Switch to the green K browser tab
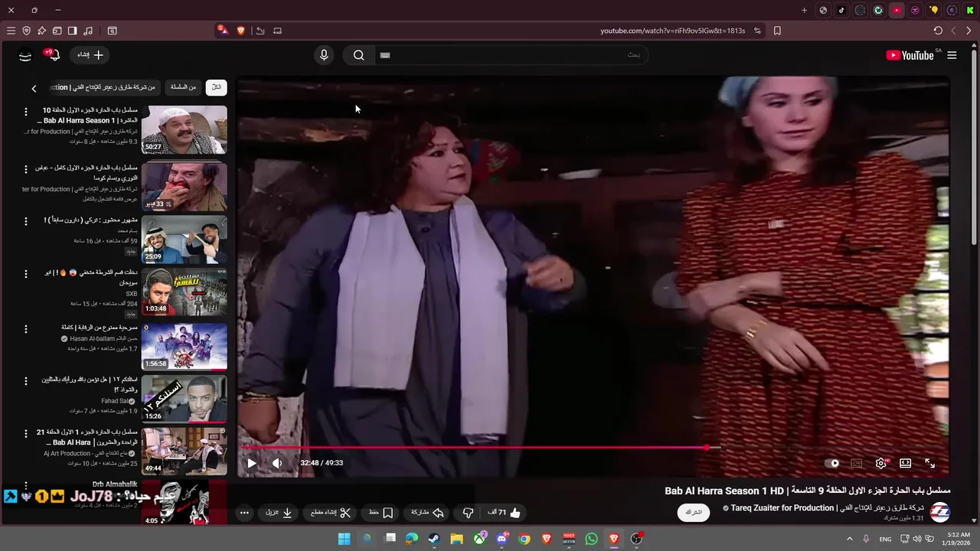Screen dimensions: 980x551 point(970,10)
